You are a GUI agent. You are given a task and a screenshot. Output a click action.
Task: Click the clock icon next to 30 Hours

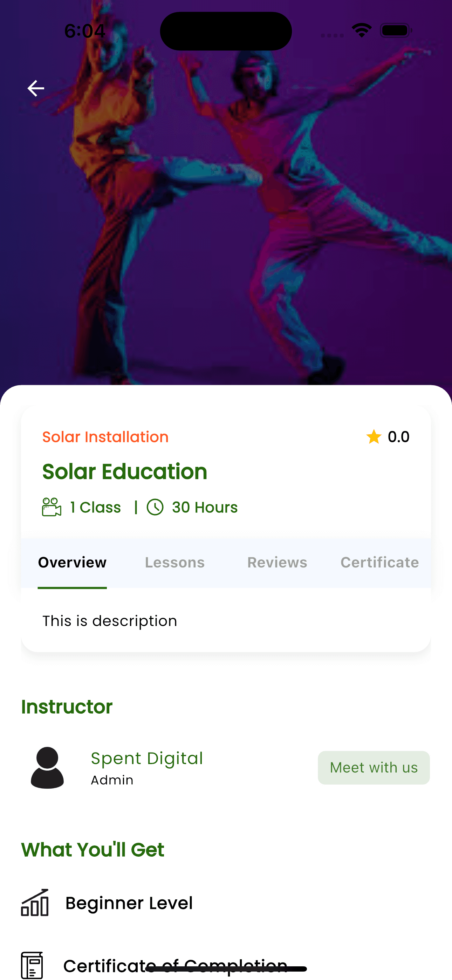click(x=156, y=507)
